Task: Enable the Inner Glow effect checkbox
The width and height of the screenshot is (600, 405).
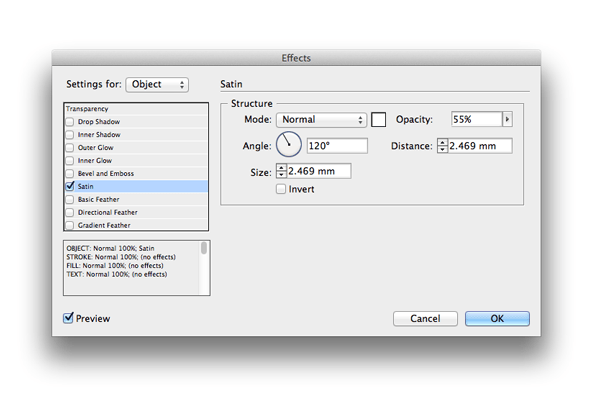Action: coord(70,160)
